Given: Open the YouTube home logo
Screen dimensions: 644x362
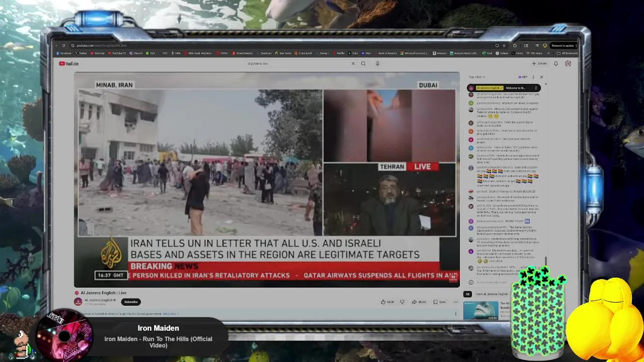Looking at the screenshot, I should coord(68,63).
